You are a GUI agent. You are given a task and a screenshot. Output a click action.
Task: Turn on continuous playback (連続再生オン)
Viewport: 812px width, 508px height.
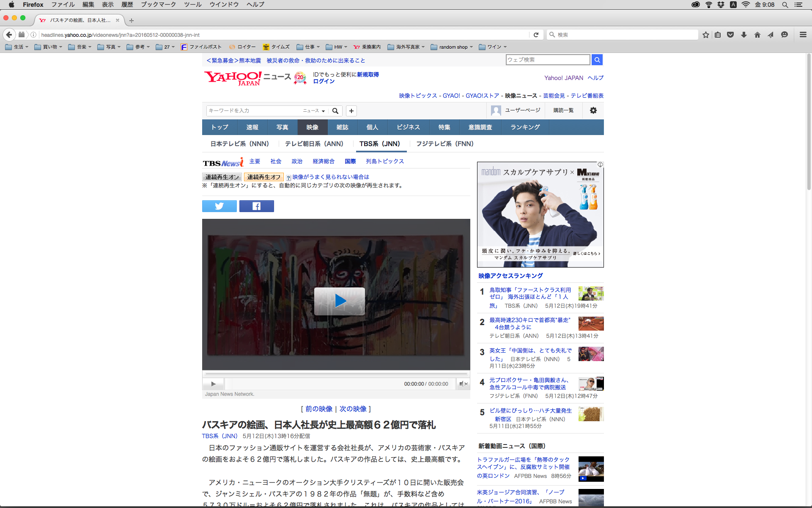(x=222, y=177)
